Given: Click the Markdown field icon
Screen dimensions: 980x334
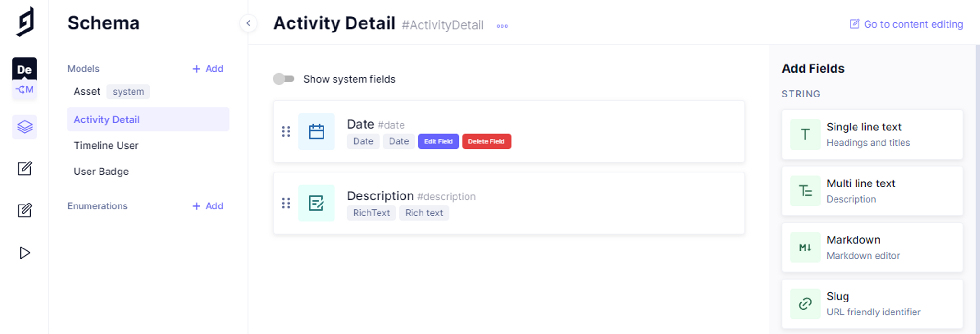Looking at the screenshot, I should tap(805, 248).
